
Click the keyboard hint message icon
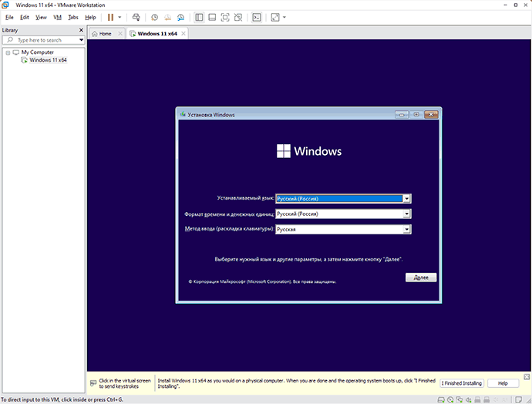[x=93, y=383]
